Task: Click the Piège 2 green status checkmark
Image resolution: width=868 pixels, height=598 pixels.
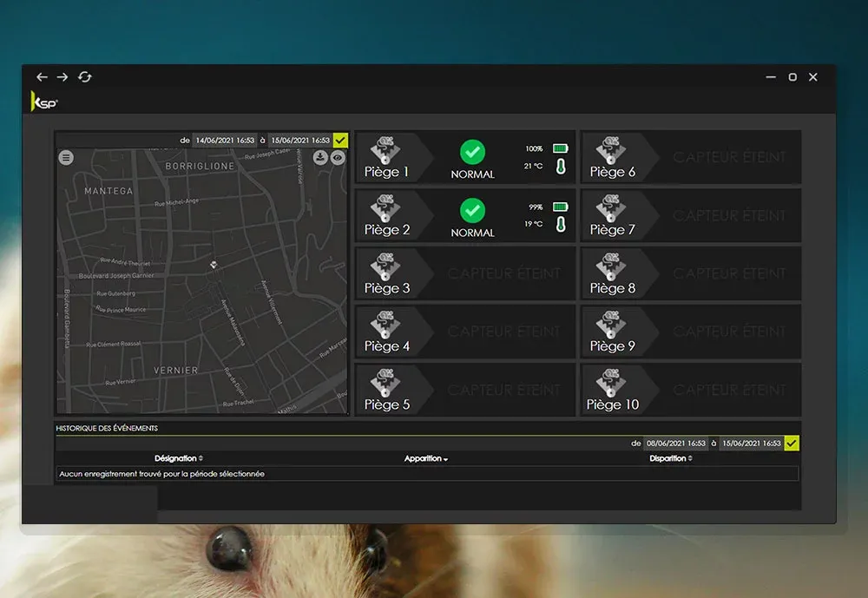Action: point(472,210)
